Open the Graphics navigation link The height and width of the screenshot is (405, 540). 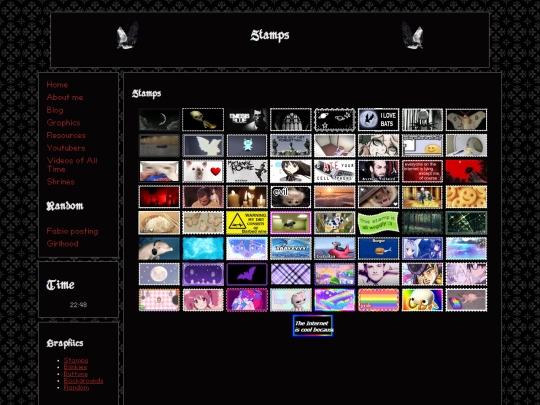pos(63,123)
